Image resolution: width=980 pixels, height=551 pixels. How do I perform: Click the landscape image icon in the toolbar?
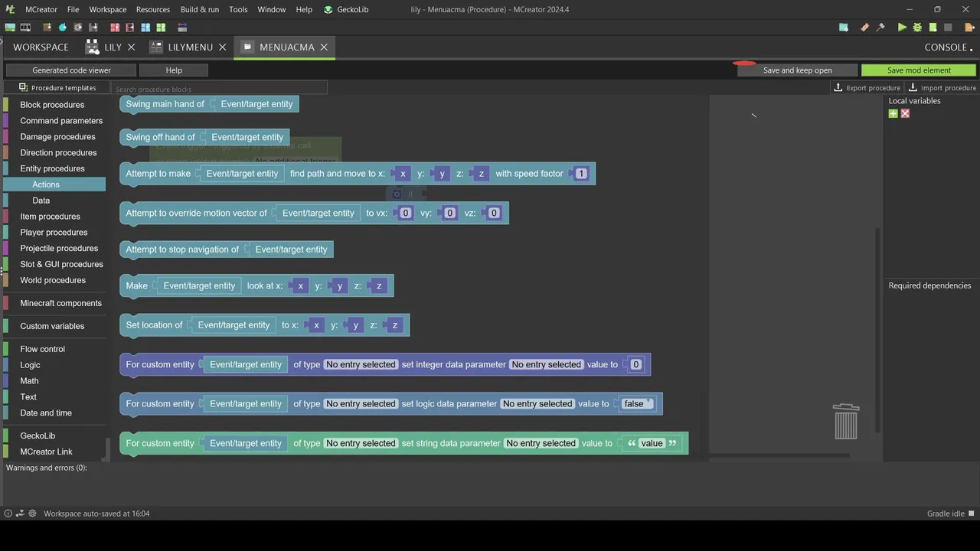click(10, 28)
